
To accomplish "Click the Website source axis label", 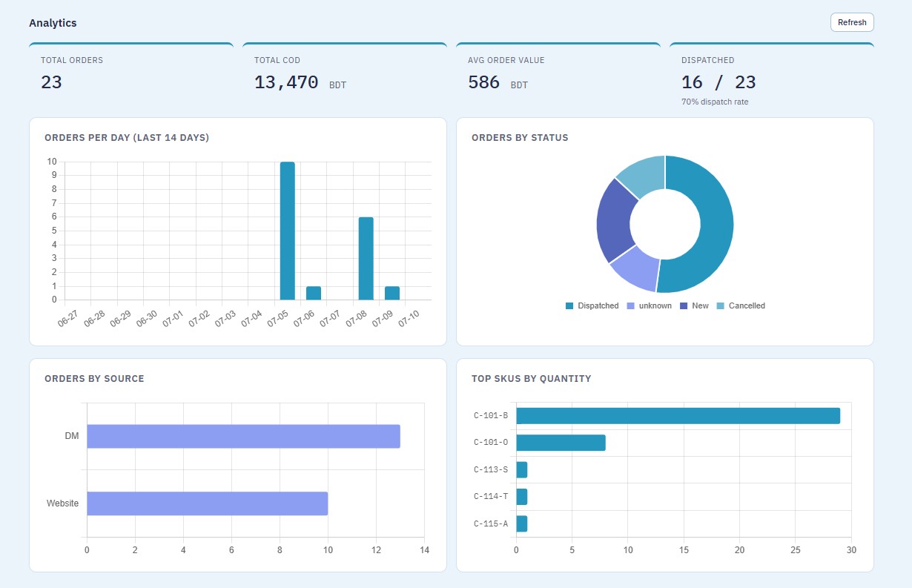I will pos(62,503).
